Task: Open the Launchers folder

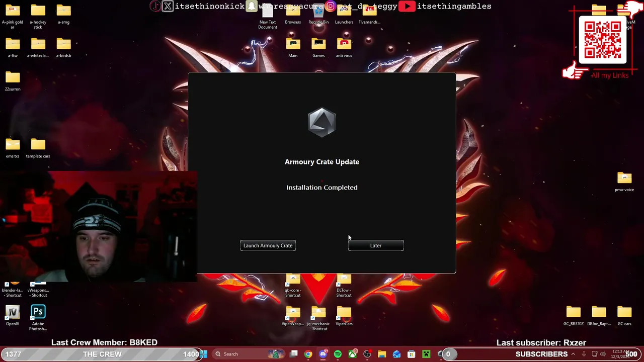Action: click(x=344, y=14)
